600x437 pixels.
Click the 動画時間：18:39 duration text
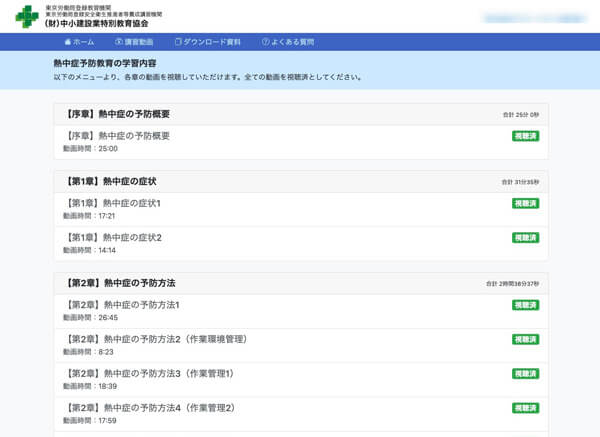tap(90, 386)
